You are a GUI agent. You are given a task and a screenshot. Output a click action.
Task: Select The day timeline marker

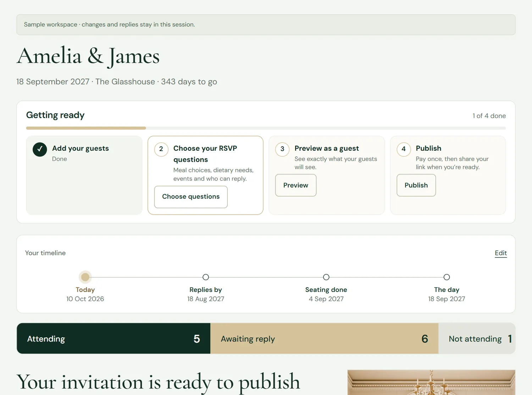click(447, 277)
